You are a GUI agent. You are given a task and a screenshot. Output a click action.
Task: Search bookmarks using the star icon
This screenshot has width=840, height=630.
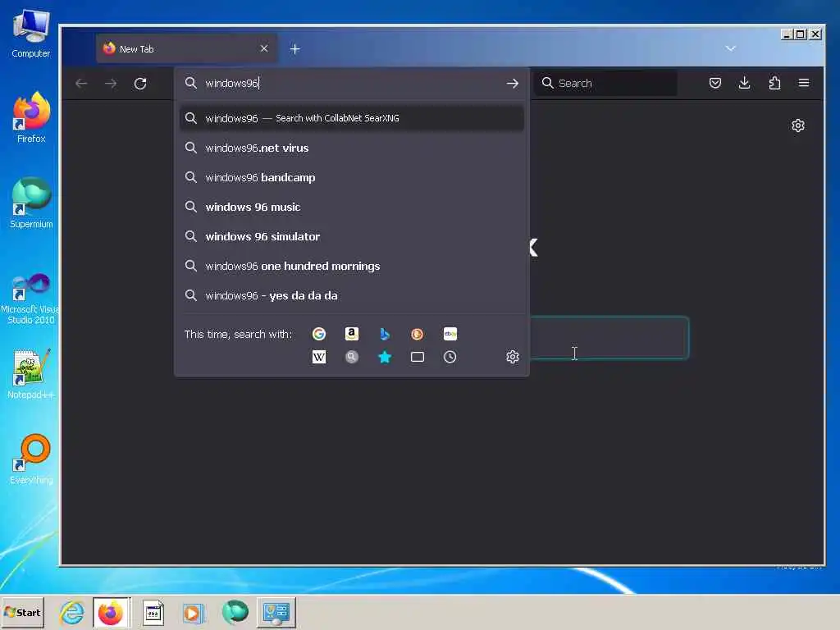384,357
